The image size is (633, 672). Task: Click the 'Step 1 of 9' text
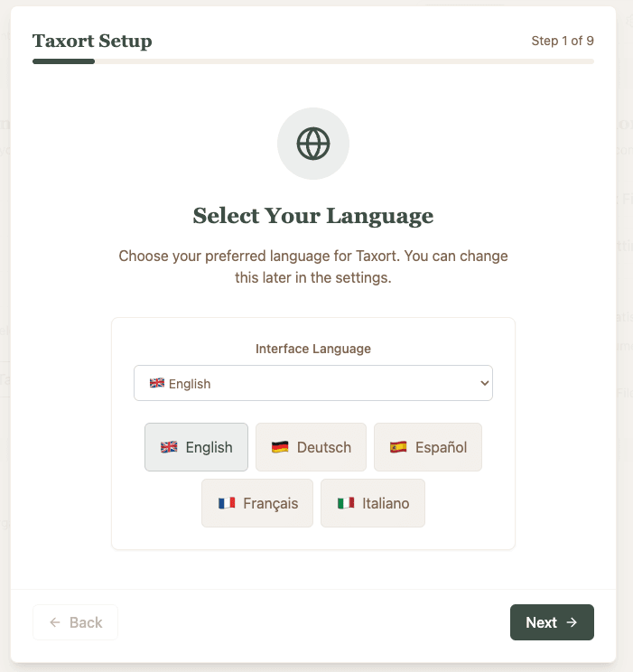[x=563, y=41]
